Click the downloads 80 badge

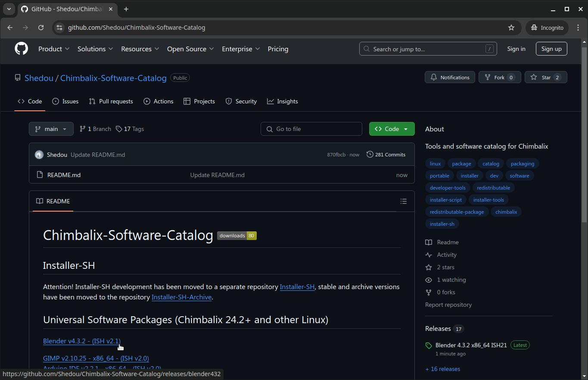236,236
